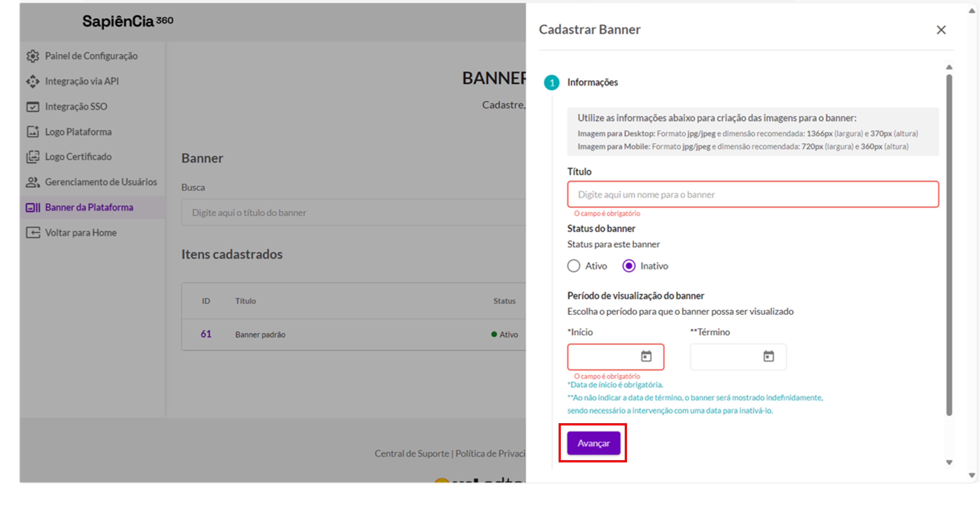Click the Logo Certificado icon
Viewport: 980px width, 506px height.
tap(33, 157)
